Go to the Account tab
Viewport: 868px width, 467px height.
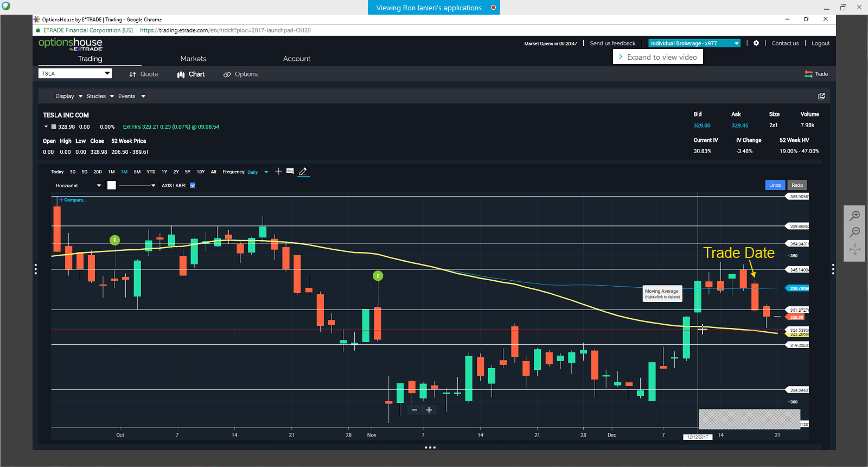[x=297, y=59]
